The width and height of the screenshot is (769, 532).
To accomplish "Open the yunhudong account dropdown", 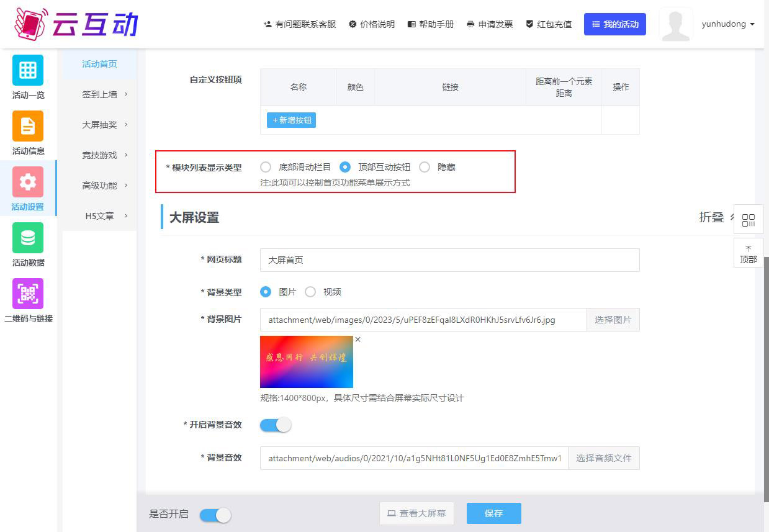I will [727, 24].
